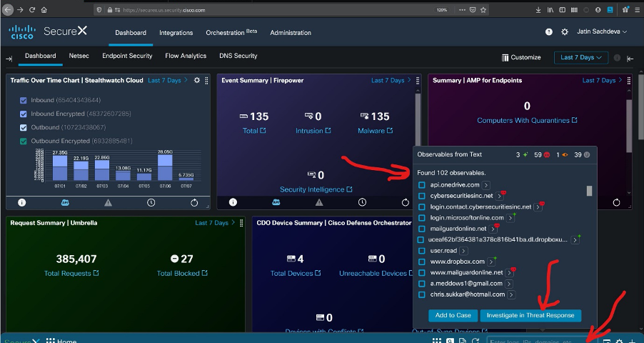
Task: Show info for Stealthwatch Cloud tile
Action: click(21, 202)
